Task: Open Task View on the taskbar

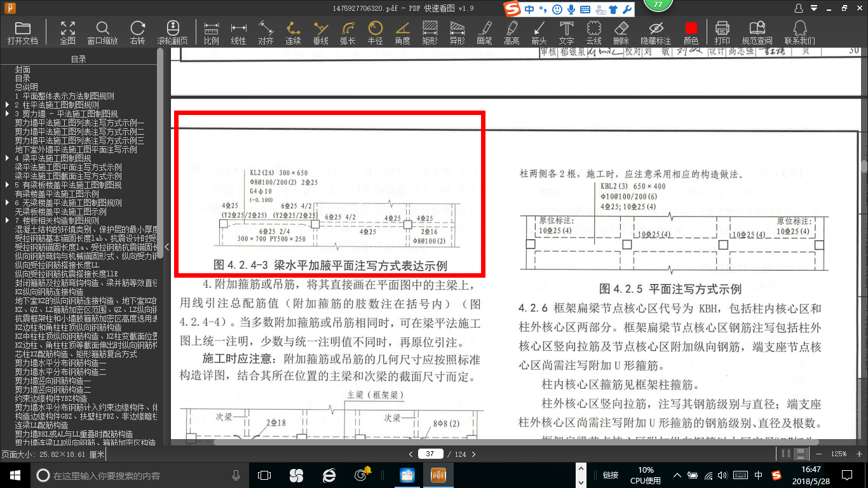Action: (264, 475)
